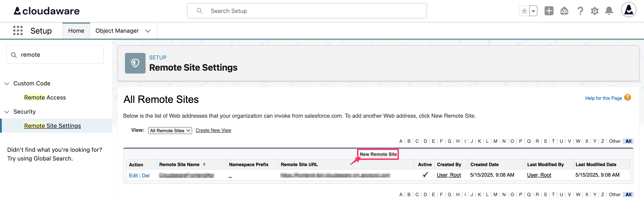This screenshot has width=644, height=204.
Task: Open Salesforce Help via the question mark icon
Action: click(580, 11)
